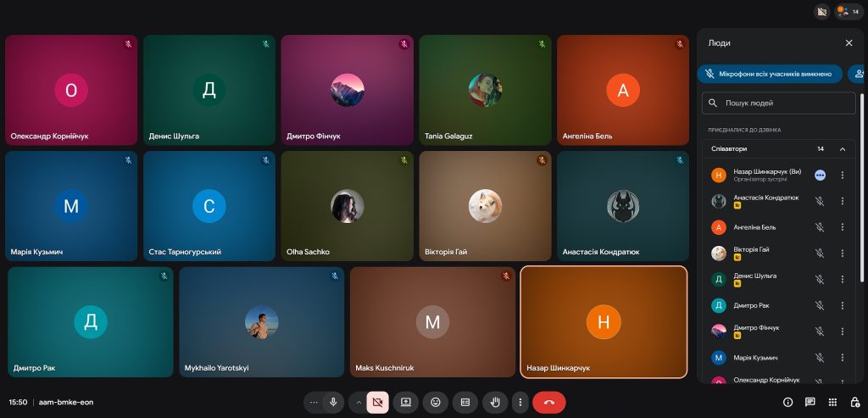Open audio settings dots beside microphone
The image size is (868, 418).
pos(314,402)
